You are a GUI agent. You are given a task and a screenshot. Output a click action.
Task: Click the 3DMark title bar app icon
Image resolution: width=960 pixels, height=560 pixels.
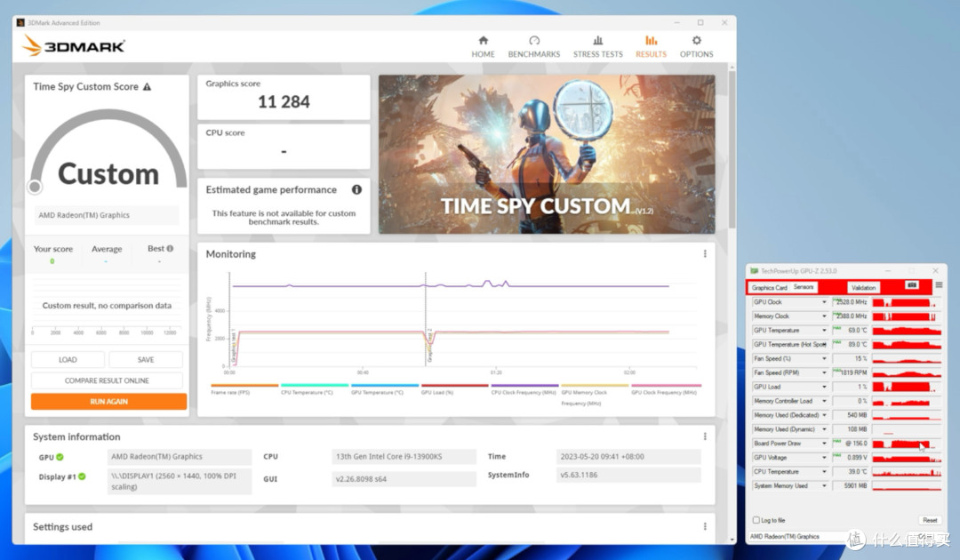20,22
